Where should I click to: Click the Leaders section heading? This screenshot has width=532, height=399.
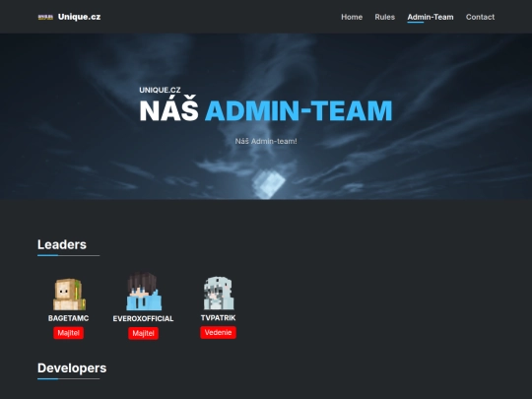[62, 244]
